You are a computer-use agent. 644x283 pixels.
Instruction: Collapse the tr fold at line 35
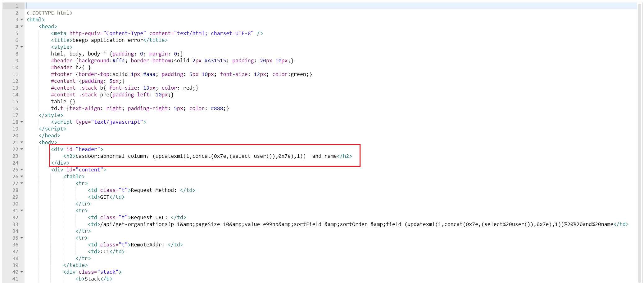[22, 238]
